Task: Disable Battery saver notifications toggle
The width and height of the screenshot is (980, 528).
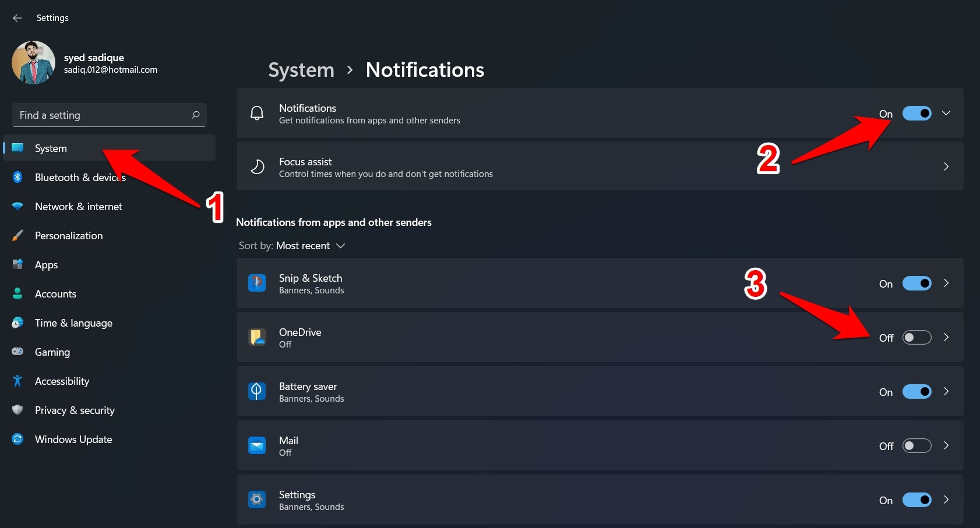Action: pyautogui.click(x=916, y=392)
